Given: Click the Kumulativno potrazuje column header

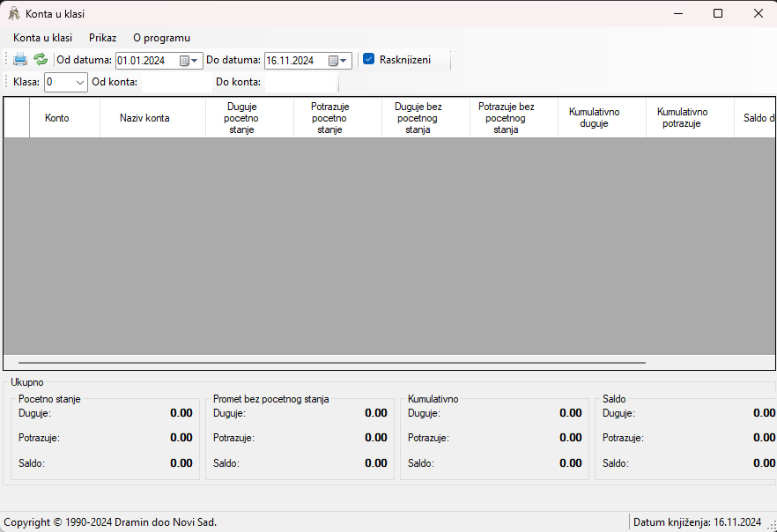Looking at the screenshot, I should (x=691, y=118).
